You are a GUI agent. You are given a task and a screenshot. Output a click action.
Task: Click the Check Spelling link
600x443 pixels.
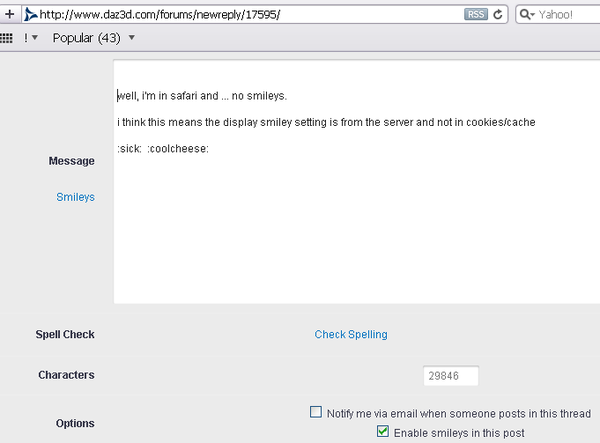(350, 334)
